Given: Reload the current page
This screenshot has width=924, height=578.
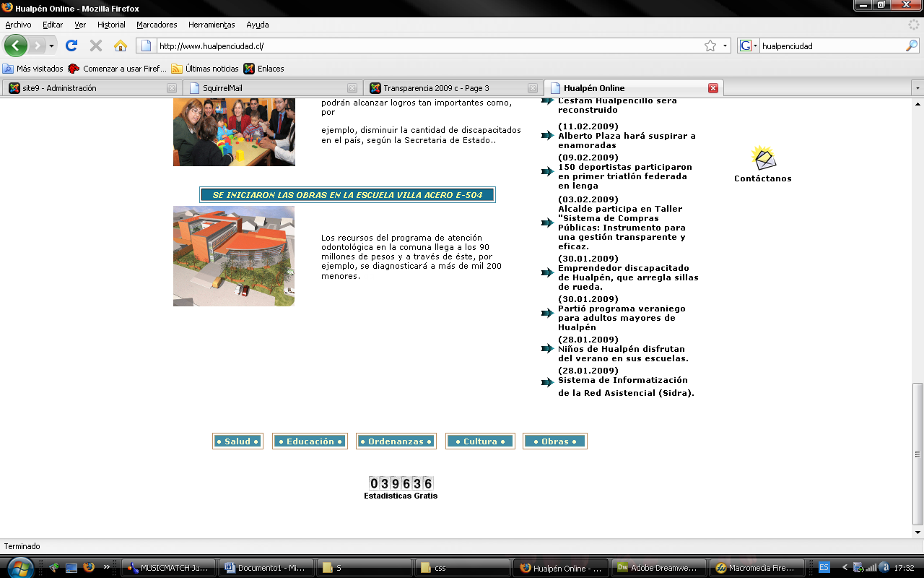Looking at the screenshot, I should pos(71,46).
